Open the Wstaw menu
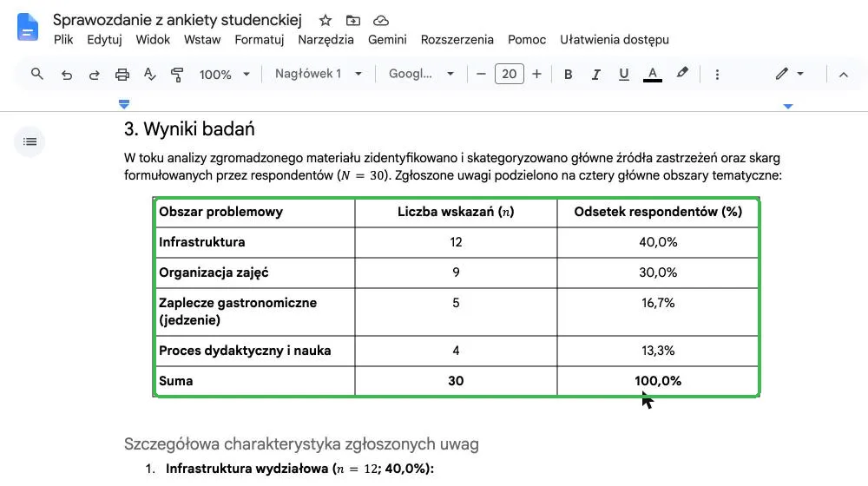Viewport: 868px width, 486px height. point(202,40)
